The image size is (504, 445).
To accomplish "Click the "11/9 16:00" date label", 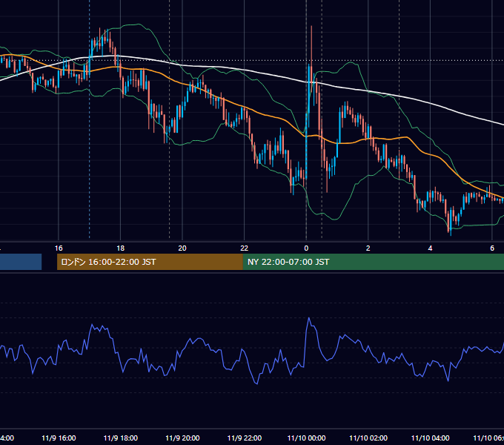I will tap(59, 438).
